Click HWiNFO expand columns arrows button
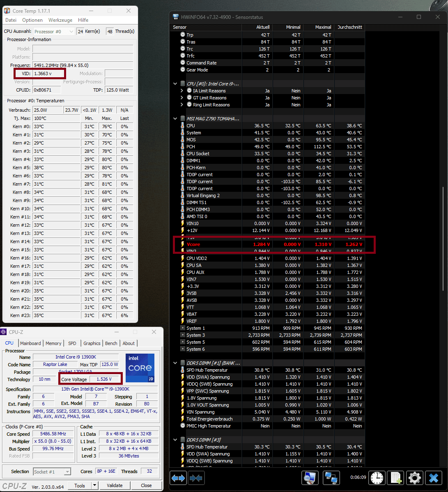This screenshot has width=448, height=492. [x=178, y=478]
